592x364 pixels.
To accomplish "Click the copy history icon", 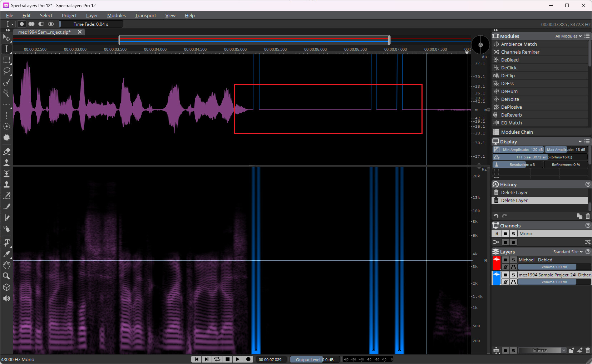I will click(x=579, y=216).
